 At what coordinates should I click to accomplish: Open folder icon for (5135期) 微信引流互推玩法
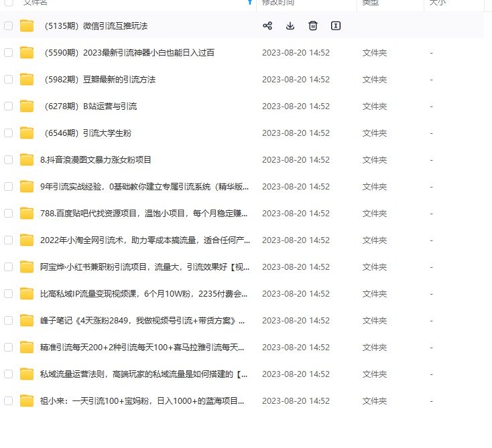tap(27, 25)
